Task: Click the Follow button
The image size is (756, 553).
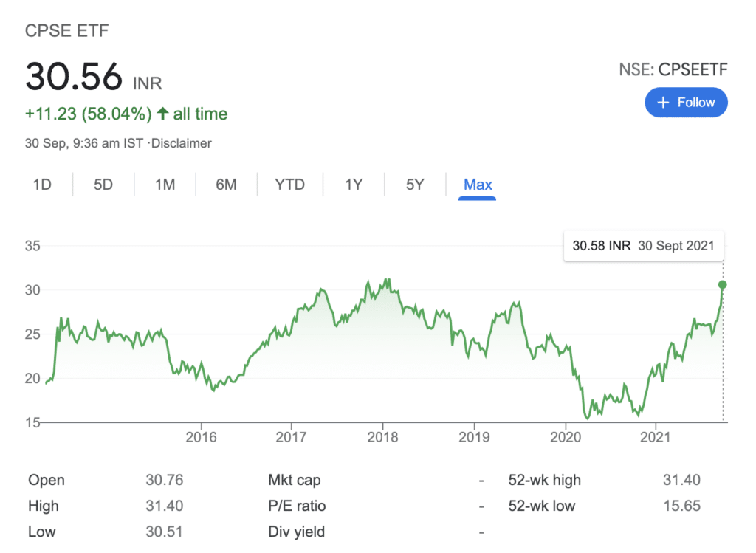Action: coord(686,102)
